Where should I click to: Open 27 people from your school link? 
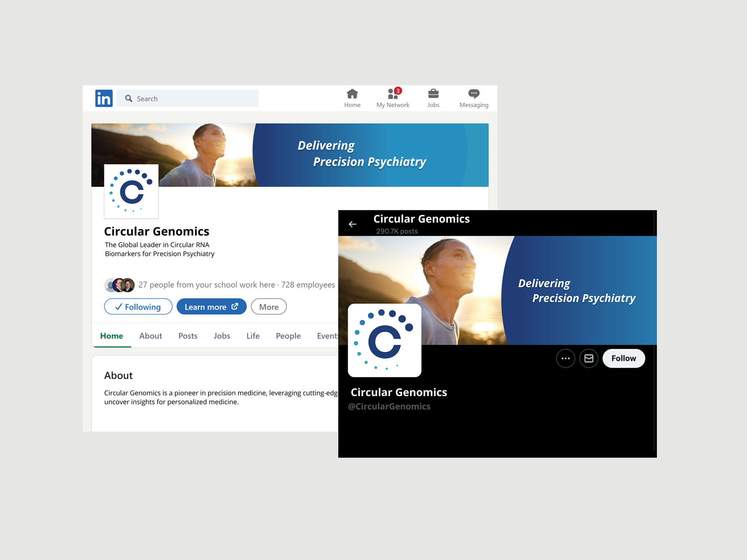pos(207,285)
